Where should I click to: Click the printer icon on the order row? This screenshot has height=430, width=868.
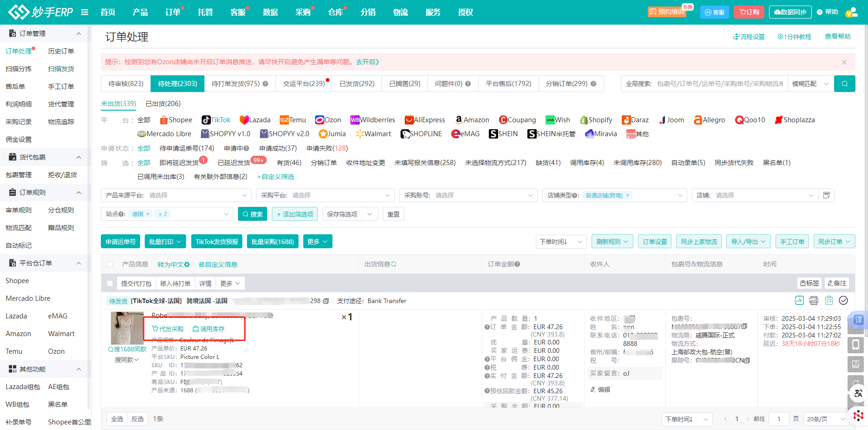[814, 301]
